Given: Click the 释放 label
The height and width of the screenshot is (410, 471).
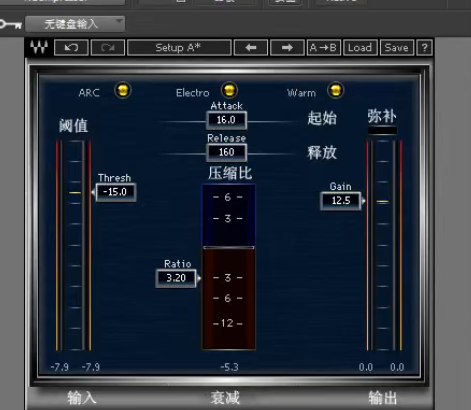Looking at the screenshot, I should 322,153.
